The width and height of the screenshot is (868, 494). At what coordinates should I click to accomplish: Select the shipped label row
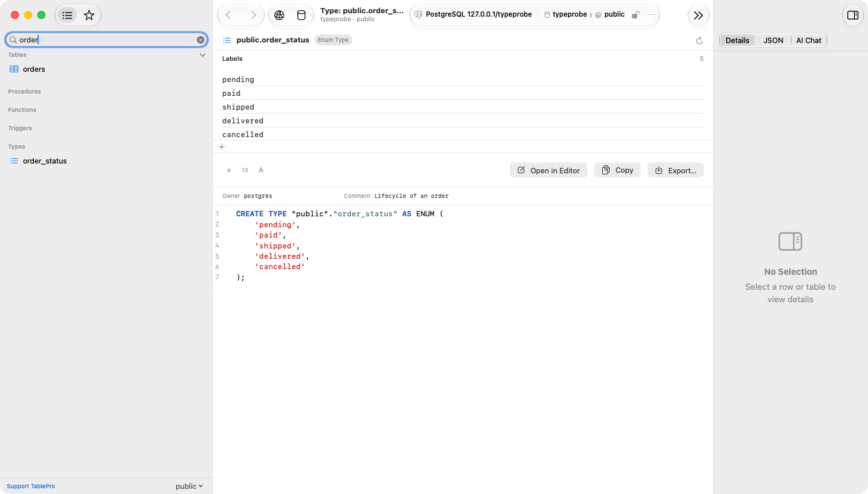463,107
